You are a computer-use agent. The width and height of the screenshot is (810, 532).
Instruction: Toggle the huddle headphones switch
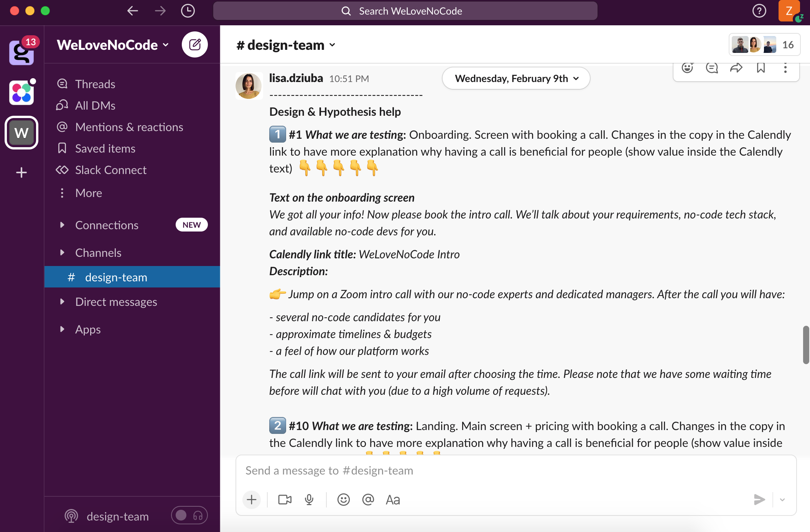(x=189, y=516)
